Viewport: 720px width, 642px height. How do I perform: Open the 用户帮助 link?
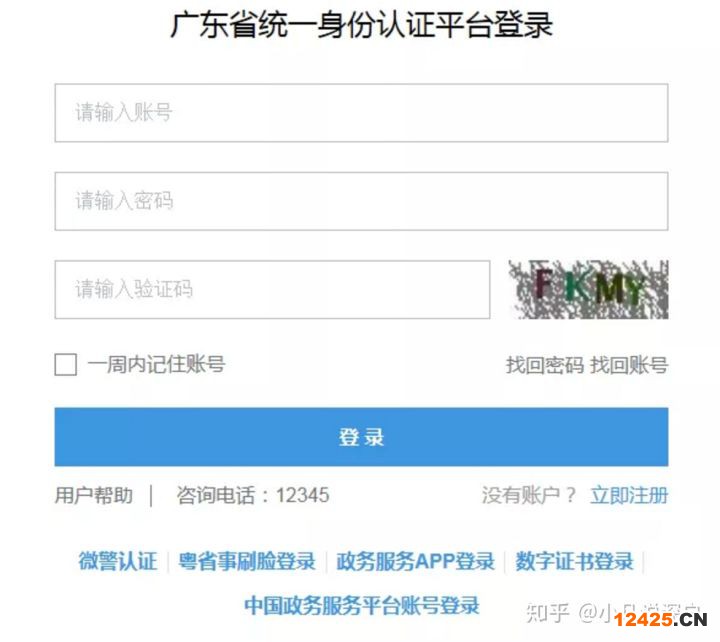tap(94, 495)
